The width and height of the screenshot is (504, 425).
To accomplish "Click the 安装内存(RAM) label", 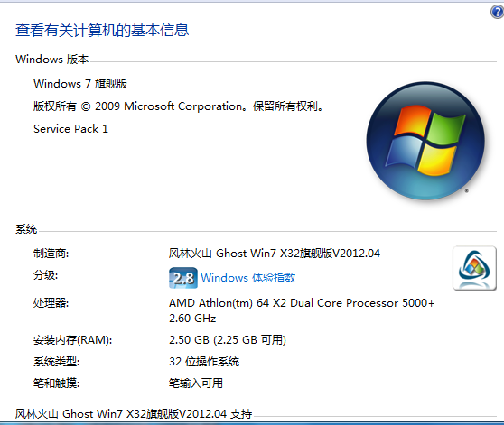I will point(72,340).
